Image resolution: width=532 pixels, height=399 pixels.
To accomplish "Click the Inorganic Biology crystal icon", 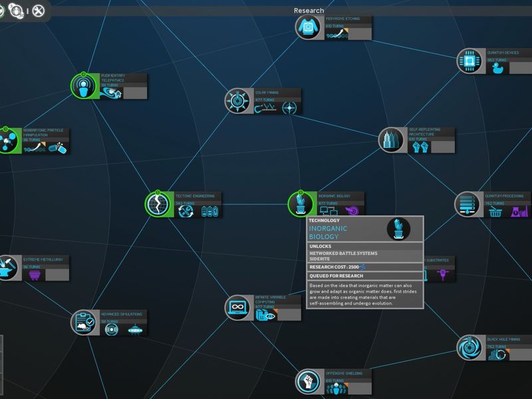I will 301,204.
